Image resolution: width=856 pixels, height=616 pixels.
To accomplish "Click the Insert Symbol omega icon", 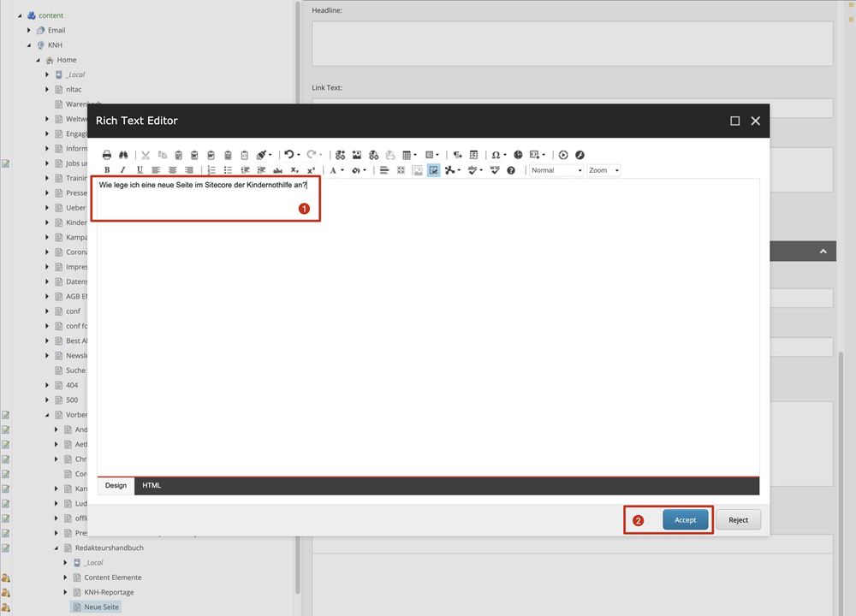I will click(496, 155).
